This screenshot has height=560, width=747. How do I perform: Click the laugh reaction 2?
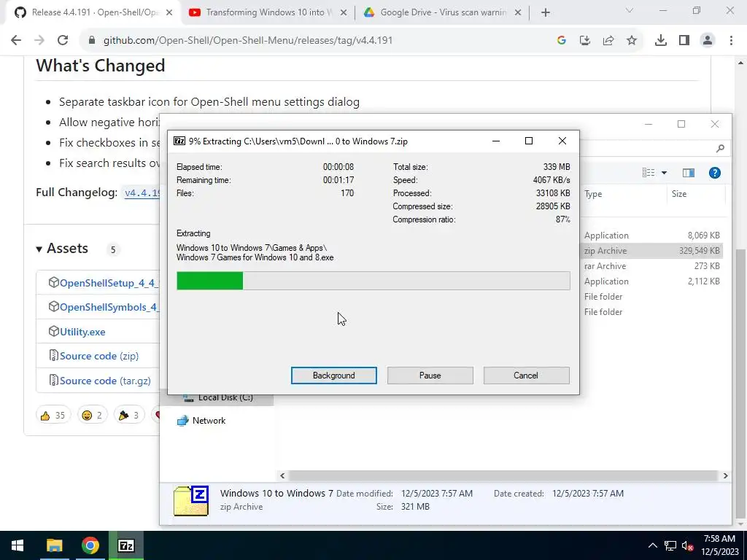click(92, 415)
